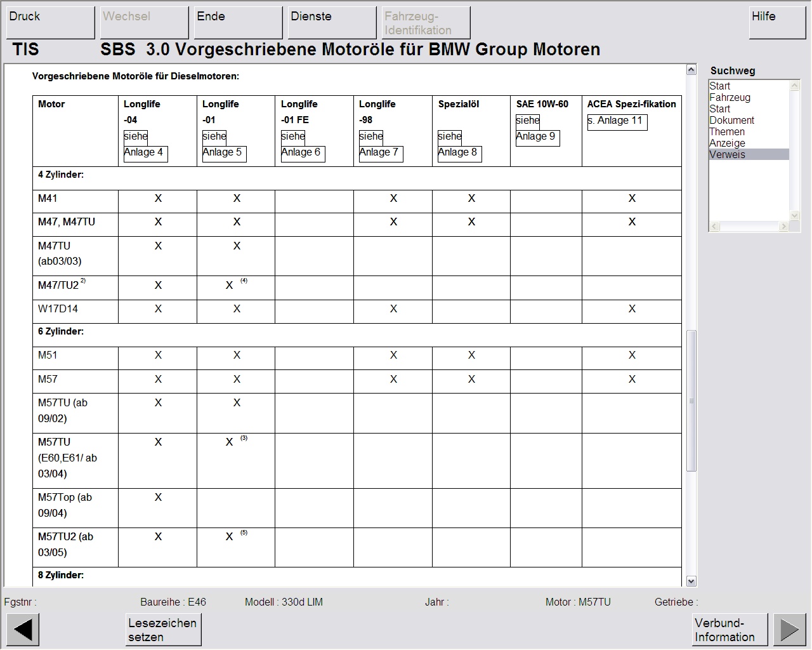Image resolution: width=812 pixels, height=650 pixels.
Task: Click Suchweg horizontal scroll right arrow
Action: click(x=784, y=226)
